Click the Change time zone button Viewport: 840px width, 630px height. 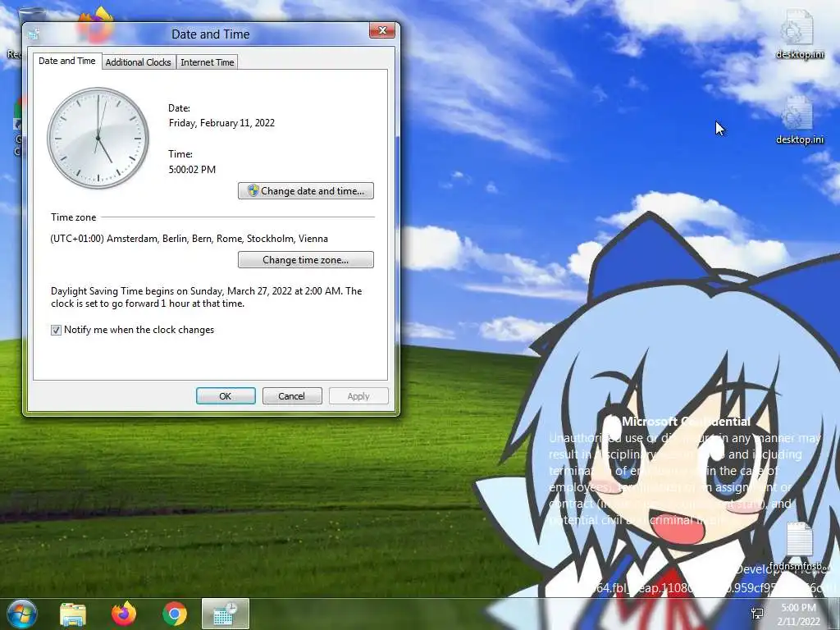[x=306, y=260]
